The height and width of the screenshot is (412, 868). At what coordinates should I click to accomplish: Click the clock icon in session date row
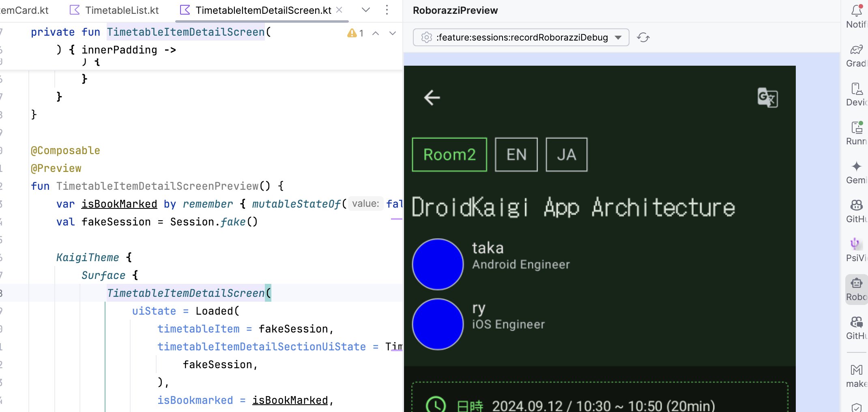coord(436,404)
